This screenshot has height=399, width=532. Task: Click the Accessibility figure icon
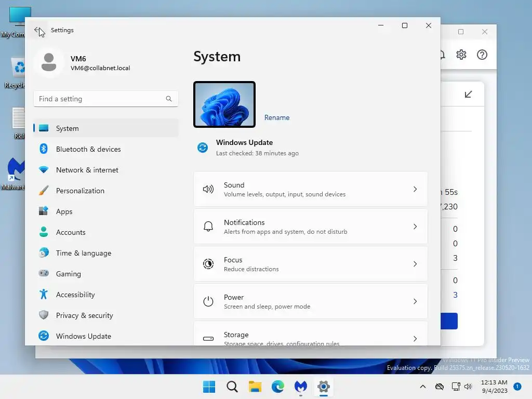44,294
